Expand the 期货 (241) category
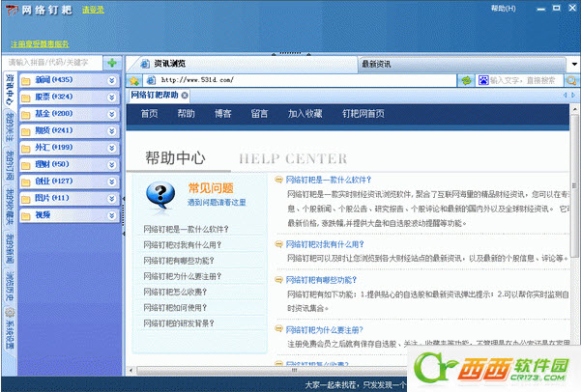This screenshot has height=392, width=581. tap(111, 130)
